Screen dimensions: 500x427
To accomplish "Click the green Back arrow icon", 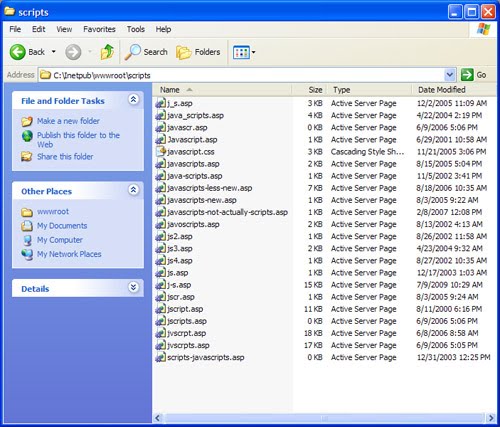I will pyautogui.click(x=17, y=52).
